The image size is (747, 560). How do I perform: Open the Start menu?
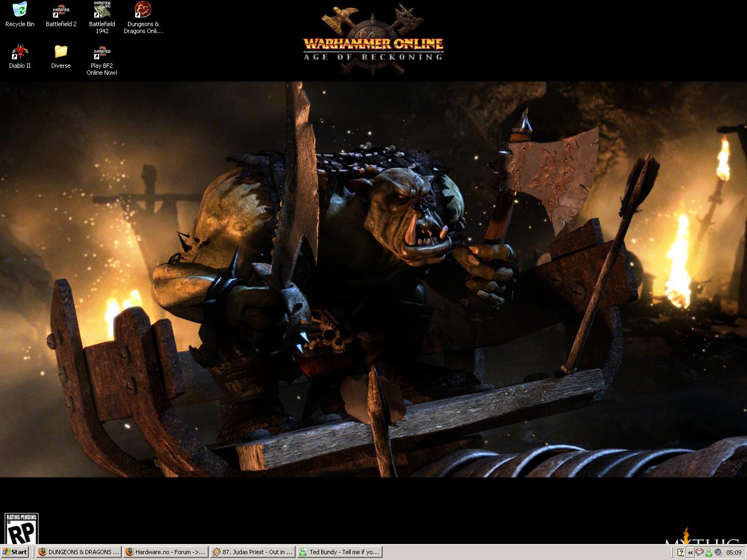point(15,552)
